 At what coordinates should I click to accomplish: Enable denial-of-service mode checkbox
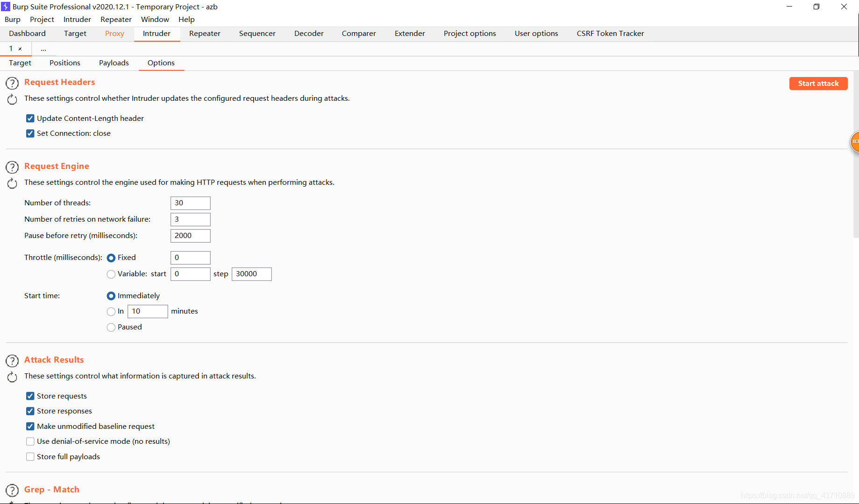coord(30,441)
